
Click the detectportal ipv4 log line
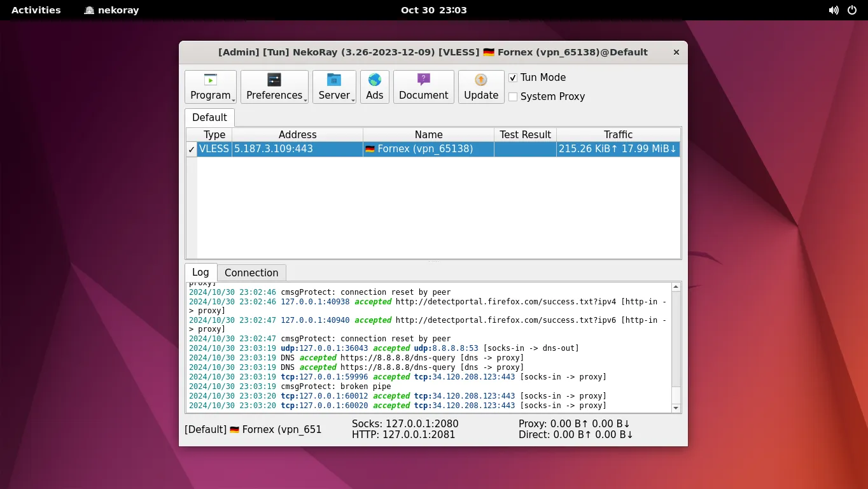click(428, 306)
